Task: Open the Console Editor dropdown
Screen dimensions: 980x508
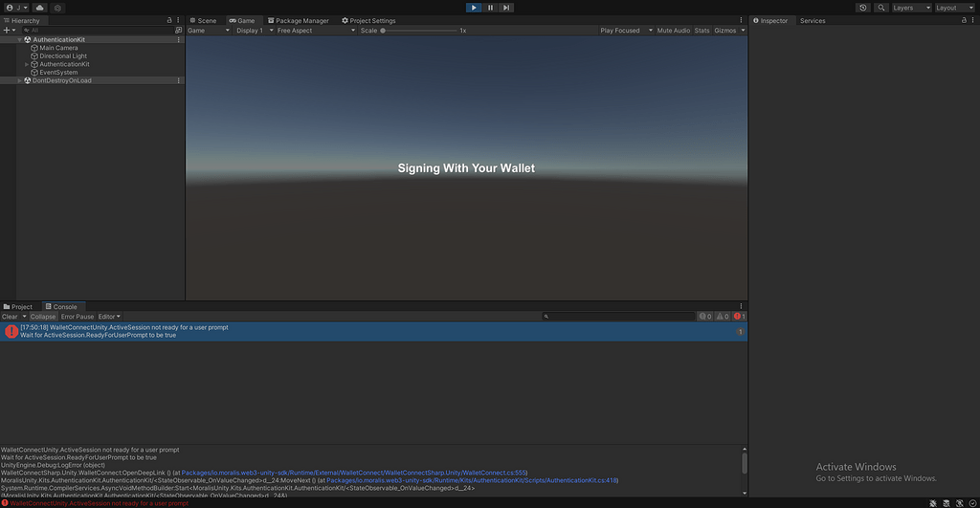Action: click(109, 316)
